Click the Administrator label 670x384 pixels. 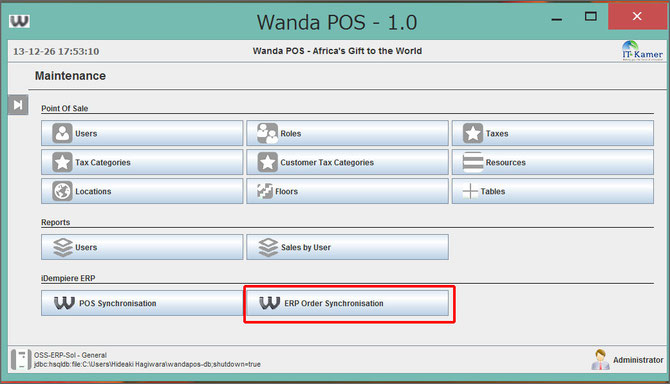638,360
